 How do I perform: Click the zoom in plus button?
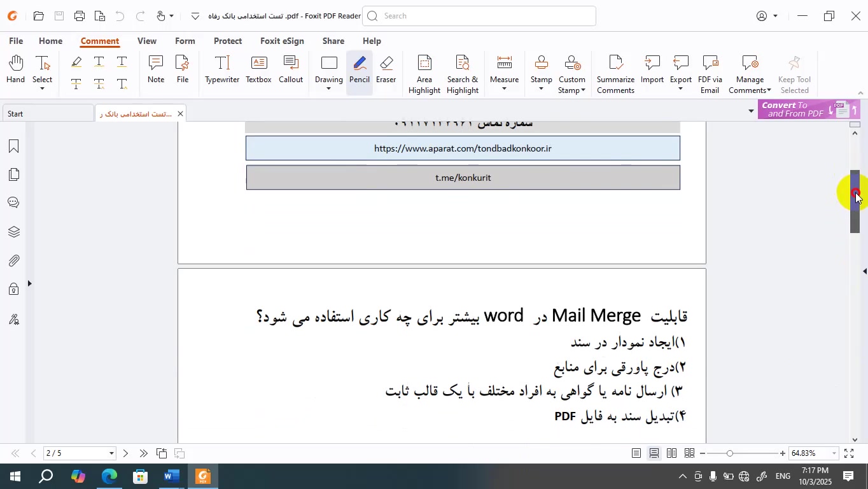[783, 453]
